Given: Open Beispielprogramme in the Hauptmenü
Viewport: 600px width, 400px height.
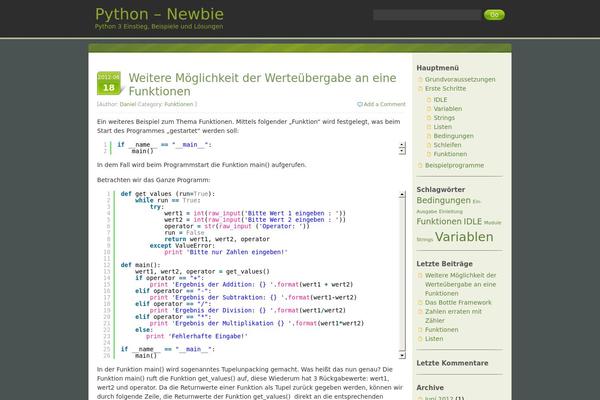Looking at the screenshot, I should tap(454, 165).
